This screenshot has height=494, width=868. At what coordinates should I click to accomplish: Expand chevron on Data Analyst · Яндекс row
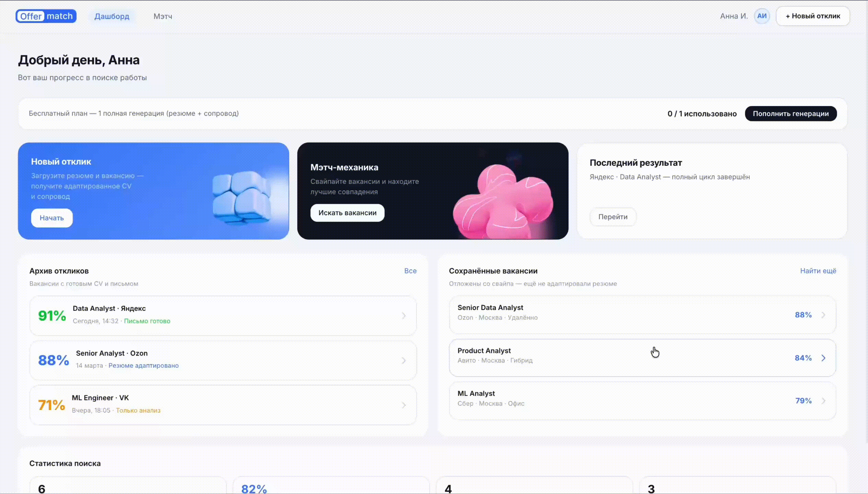[x=404, y=316]
